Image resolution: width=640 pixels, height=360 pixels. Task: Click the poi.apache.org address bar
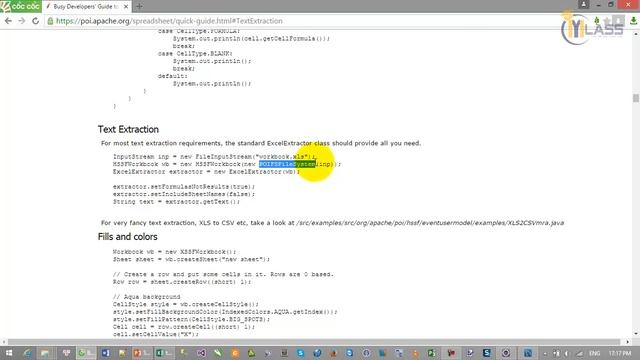pyautogui.click(x=302, y=21)
